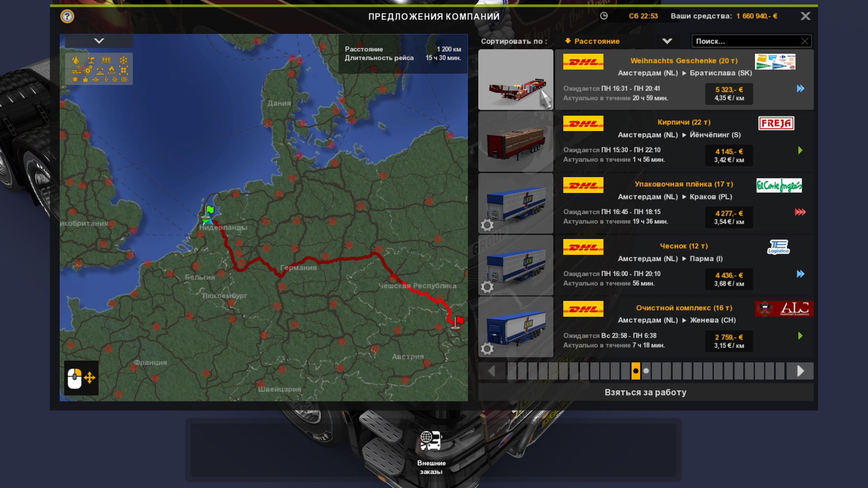This screenshot has width=868, height=488.
Task: Toggle the refrigerated snowflake cargo filter
Action: (x=123, y=60)
